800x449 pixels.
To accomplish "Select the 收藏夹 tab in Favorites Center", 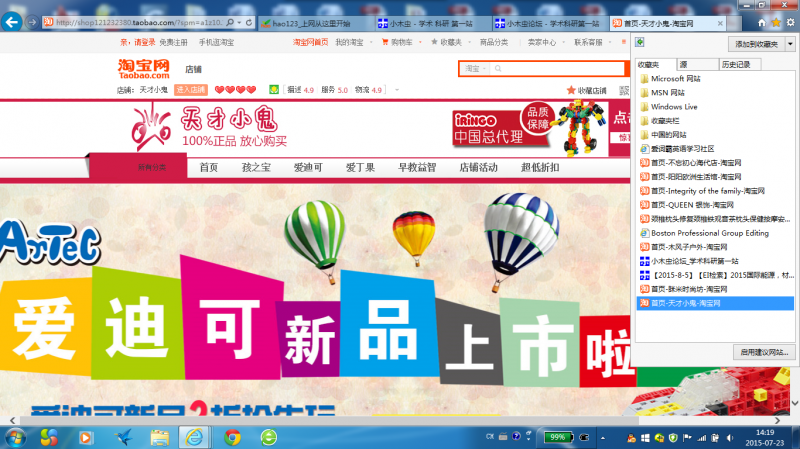I will coord(656,65).
